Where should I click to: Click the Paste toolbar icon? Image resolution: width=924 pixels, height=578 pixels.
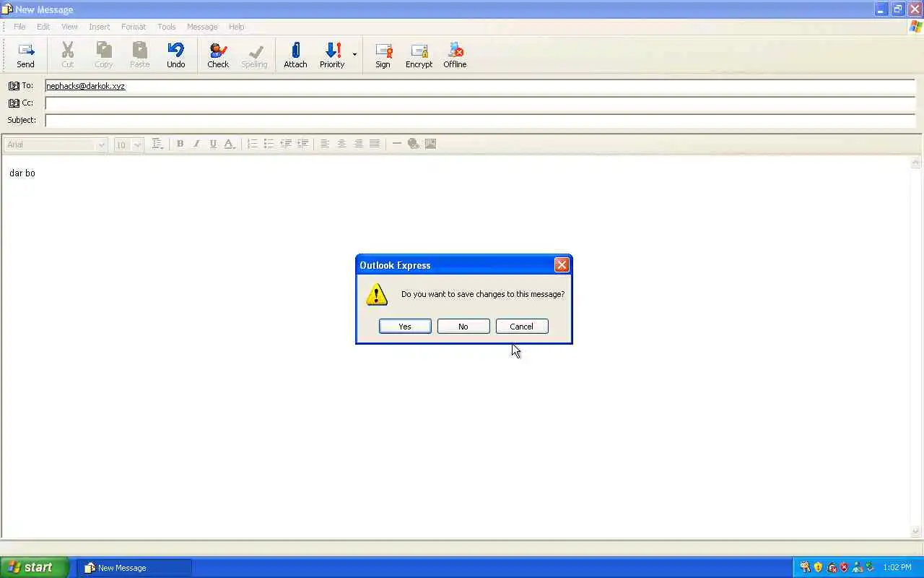pos(139,50)
